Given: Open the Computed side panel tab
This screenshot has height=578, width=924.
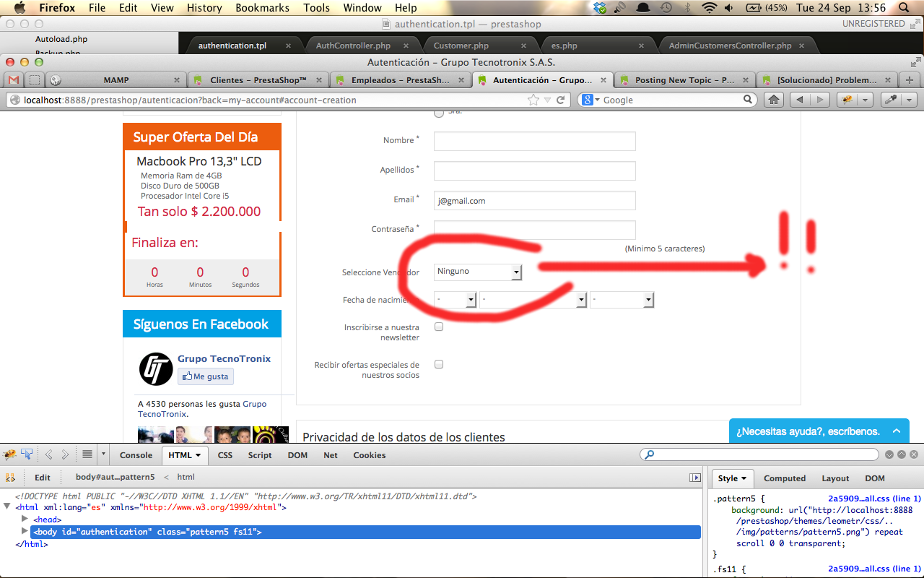Looking at the screenshot, I should [x=785, y=478].
